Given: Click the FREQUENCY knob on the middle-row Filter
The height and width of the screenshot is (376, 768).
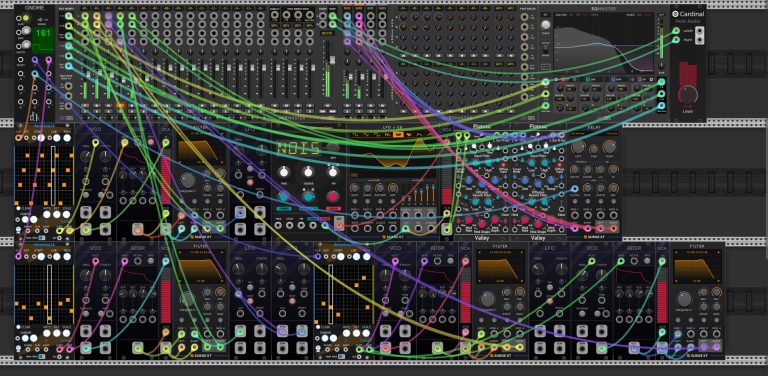Looking at the screenshot, I should (189, 180).
